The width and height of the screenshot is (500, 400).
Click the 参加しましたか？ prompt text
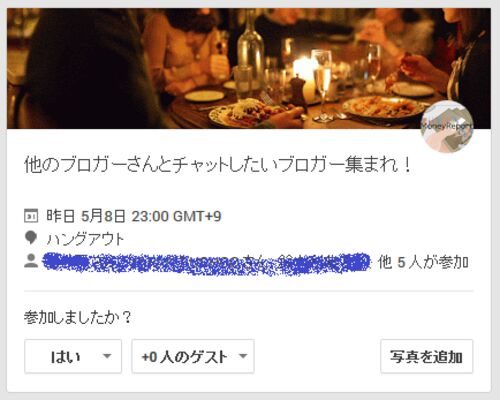point(78,317)
